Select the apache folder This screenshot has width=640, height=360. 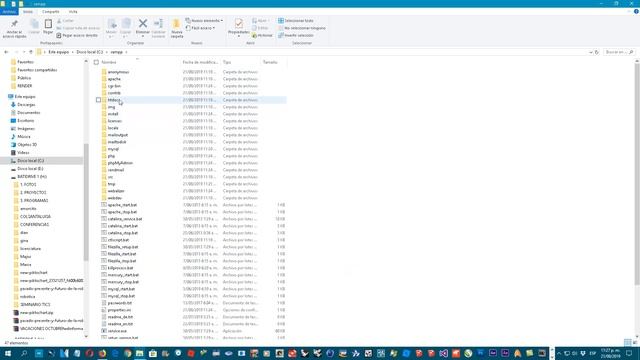(x=114, y=79)
